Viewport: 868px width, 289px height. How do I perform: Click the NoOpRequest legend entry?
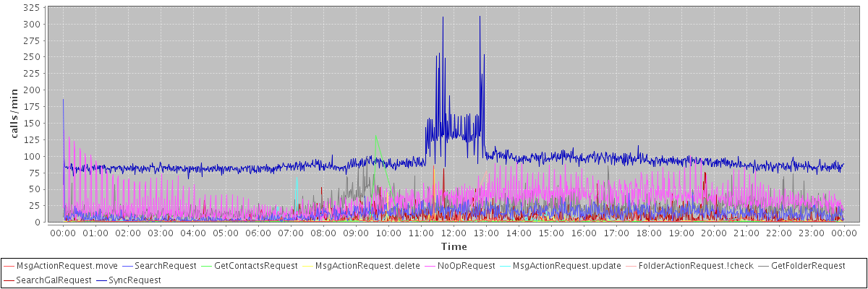[469, 266]
